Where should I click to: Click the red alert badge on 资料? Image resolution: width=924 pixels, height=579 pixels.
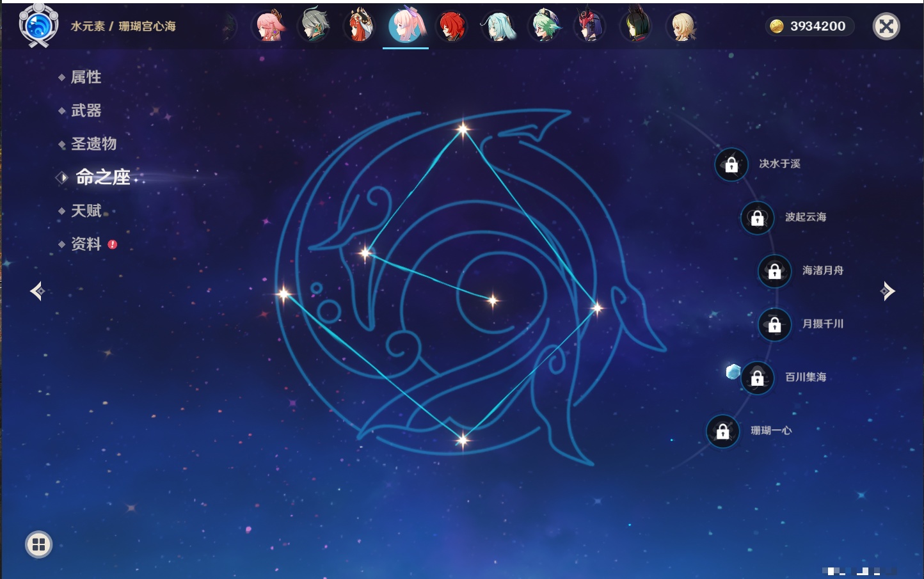(113, 244)
